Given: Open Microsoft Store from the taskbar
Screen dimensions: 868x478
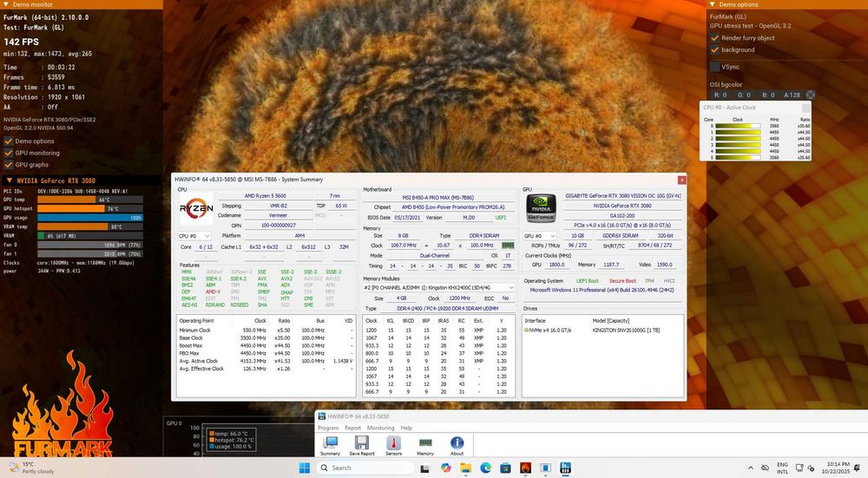Looking at the screenshot, I should pos(505,468).
